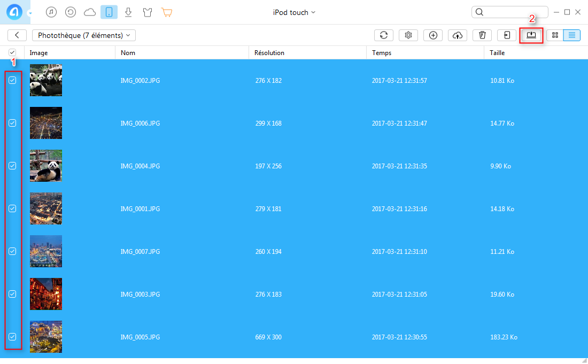The height and width of the screenshot is (364, 588).
Task: Click the 183.23 Ko size cell
Action: (504, 337)
